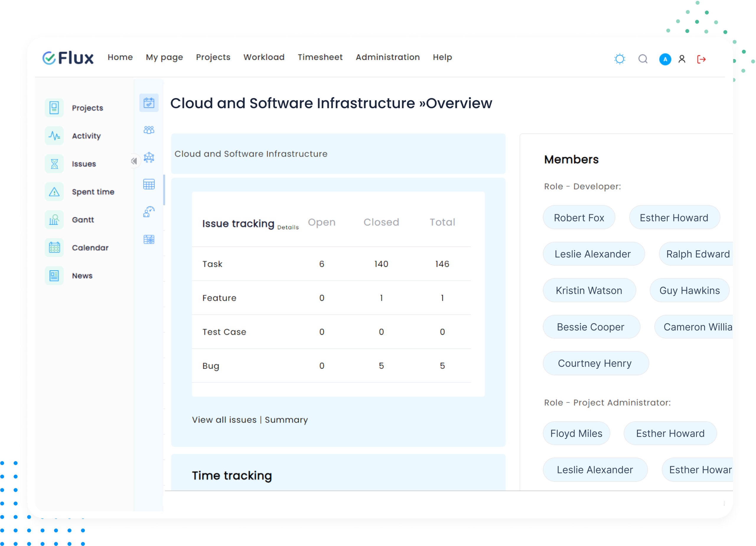Open Spent time in the sidebar
This screenshot has width=756, height=546.
tap(93, 192)
